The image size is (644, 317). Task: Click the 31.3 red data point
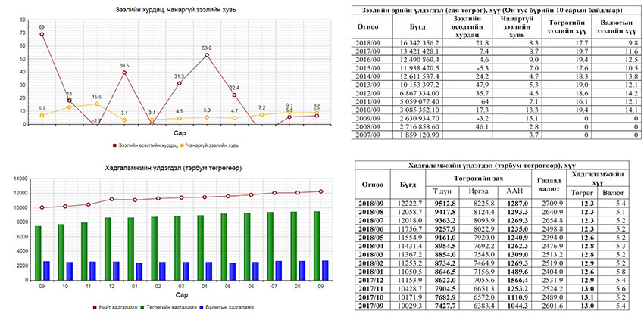point(180,83)
